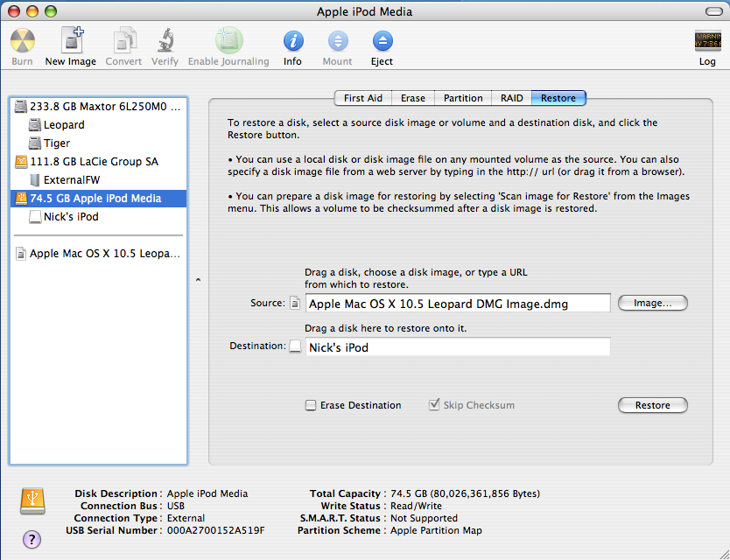Click the Nick's iPod volume icon in sidebar

point(35,216)
